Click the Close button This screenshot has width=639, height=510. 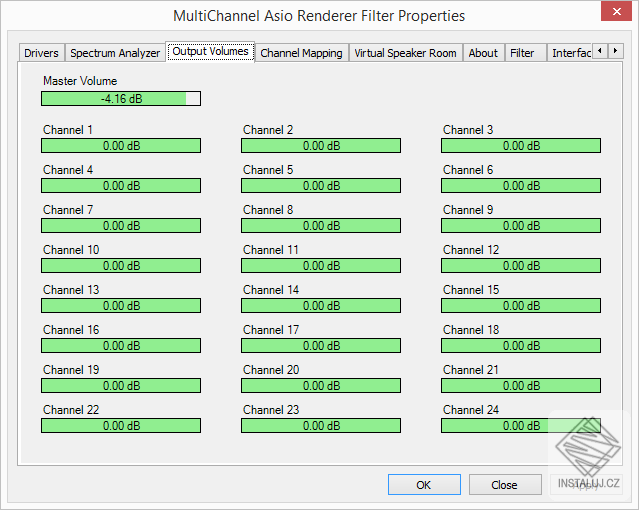[505, 484]
